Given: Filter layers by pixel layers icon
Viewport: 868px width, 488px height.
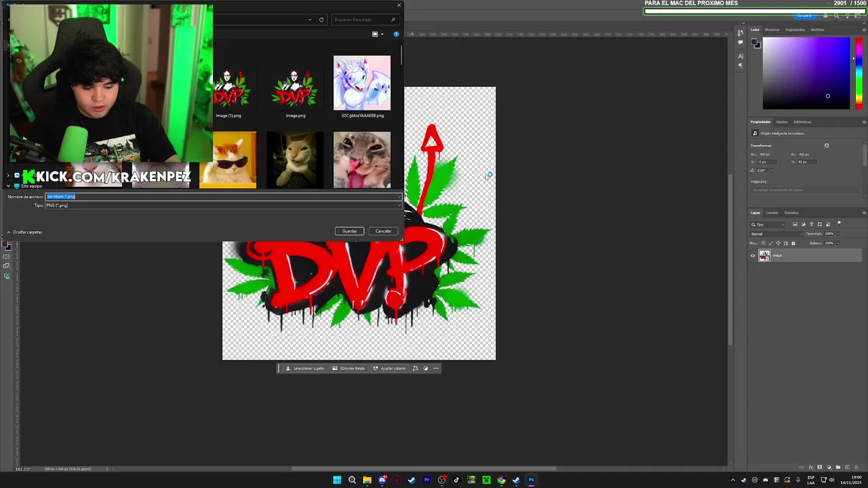Looking at the screenshot, I should click(x=795, y=224).
